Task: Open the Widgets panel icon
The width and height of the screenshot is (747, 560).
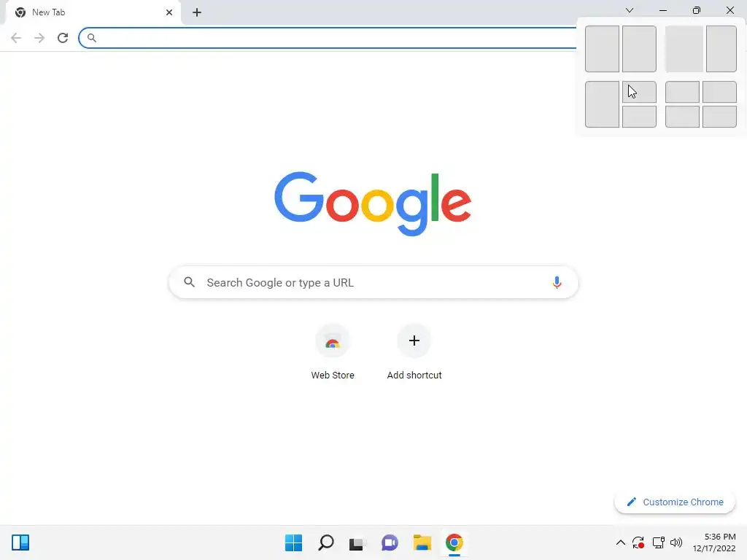Action: (20, 542)
